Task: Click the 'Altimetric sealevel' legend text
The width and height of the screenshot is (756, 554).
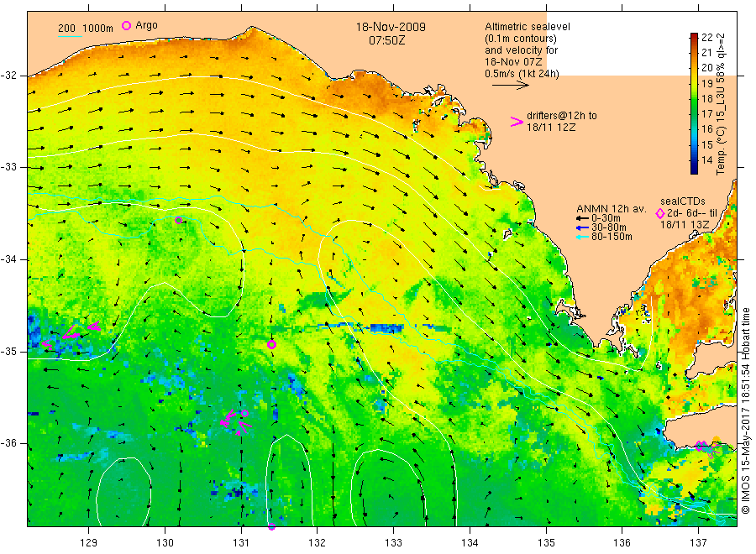Action: coord(528,27)
